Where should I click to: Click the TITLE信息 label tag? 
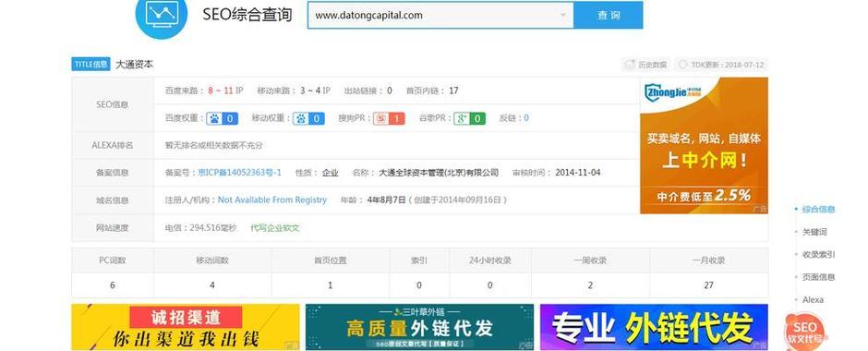tap(91, 65)
